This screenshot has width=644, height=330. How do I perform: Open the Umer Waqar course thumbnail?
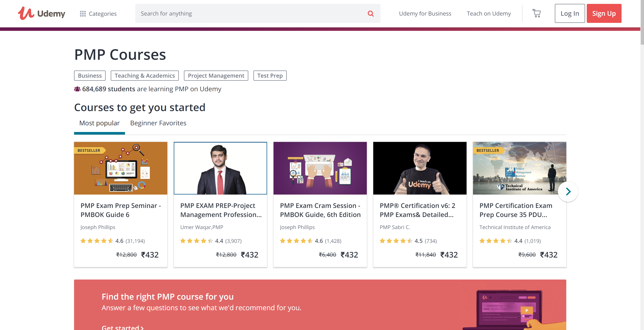[x=220, y=168]
